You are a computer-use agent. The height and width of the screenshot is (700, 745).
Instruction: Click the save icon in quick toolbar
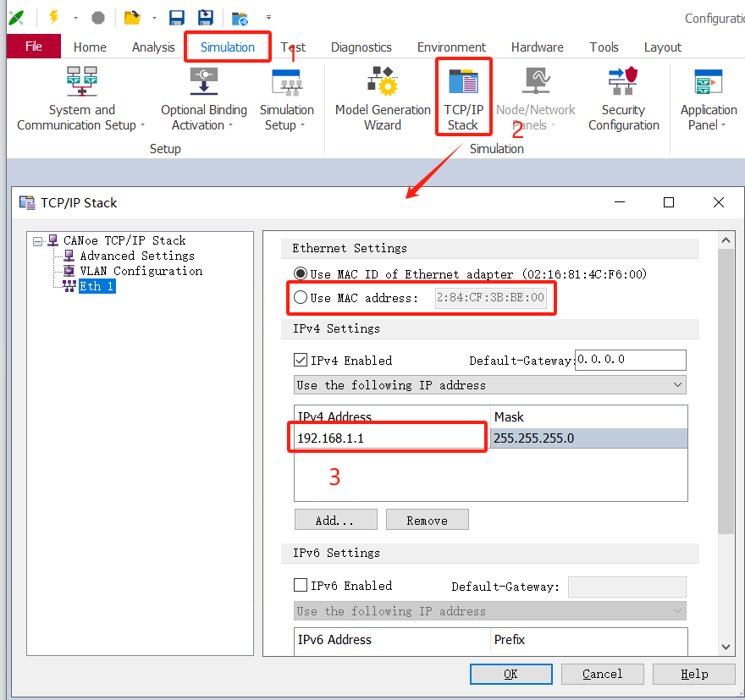point(177,18)
